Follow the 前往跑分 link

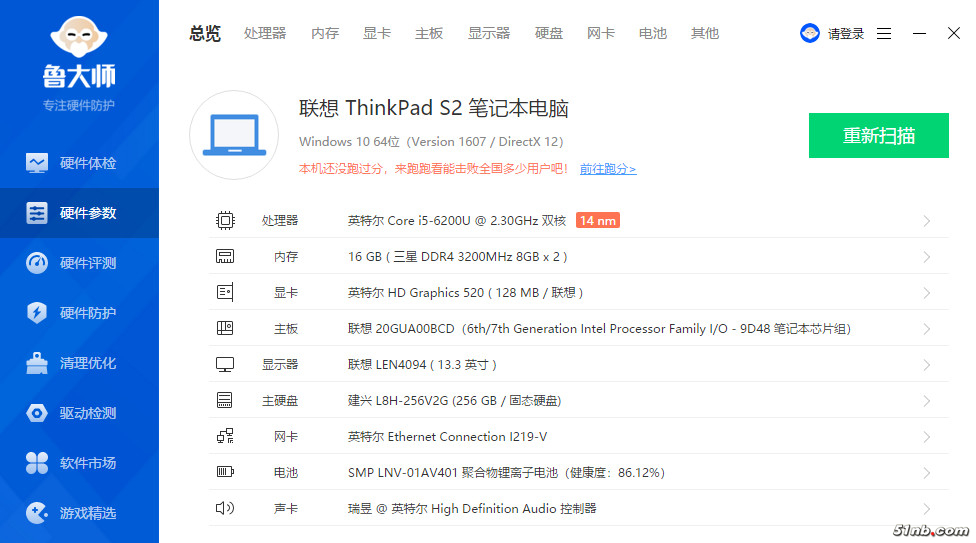tap(607, 169)
